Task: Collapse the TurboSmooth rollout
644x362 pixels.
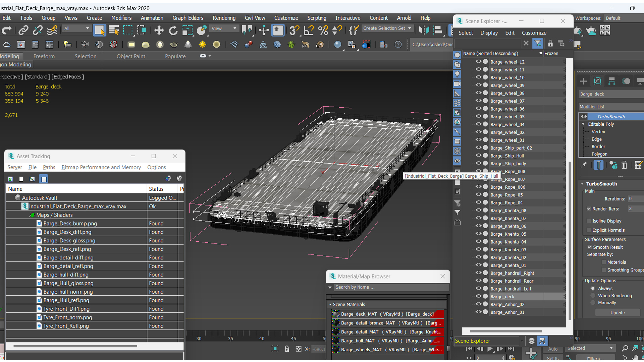Action: [582, 184]
